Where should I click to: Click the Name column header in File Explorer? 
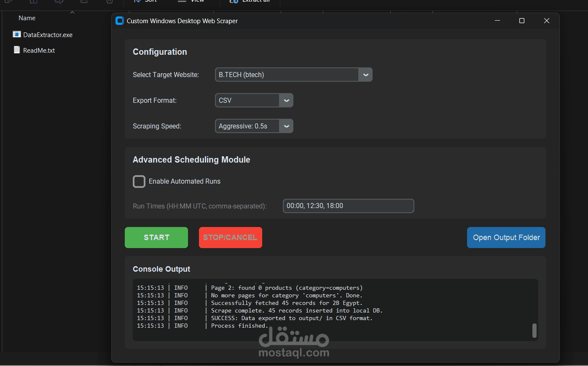(x=27, y=18)
